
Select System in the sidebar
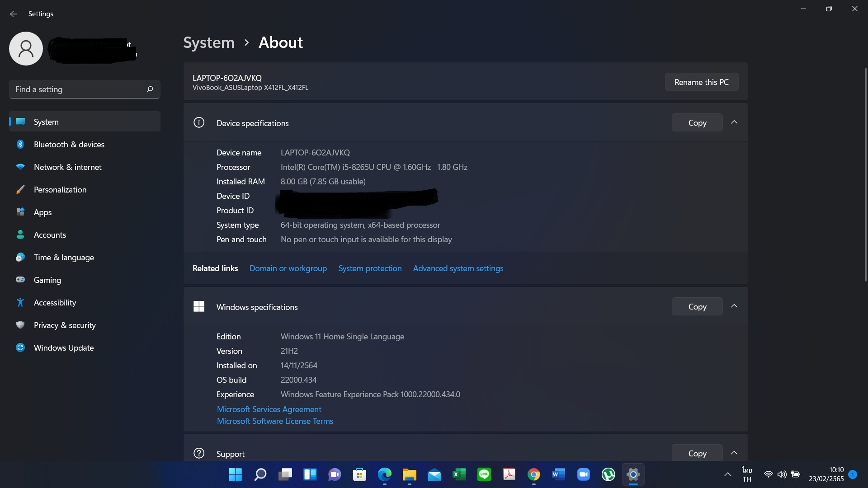coord(85,122)
